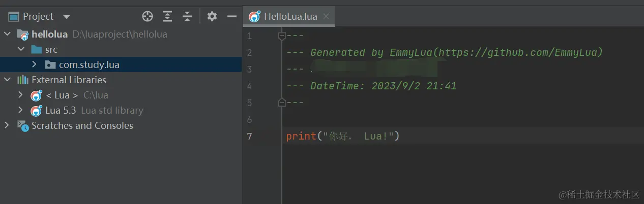Select the src folder label
The image size is (644, 204).
click(51, 50)
